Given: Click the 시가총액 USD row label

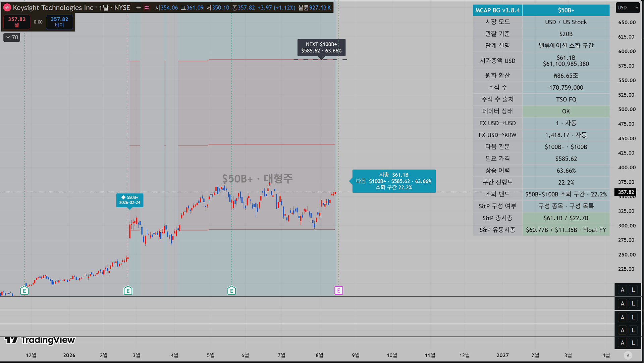Looking at the screenshot, I should point(497,61).
